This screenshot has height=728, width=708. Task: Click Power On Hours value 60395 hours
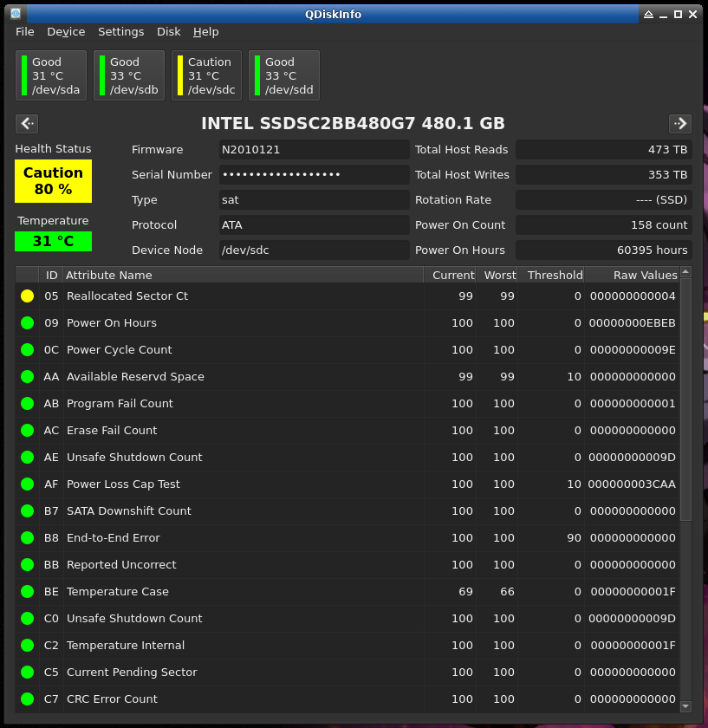pos(603,250)
